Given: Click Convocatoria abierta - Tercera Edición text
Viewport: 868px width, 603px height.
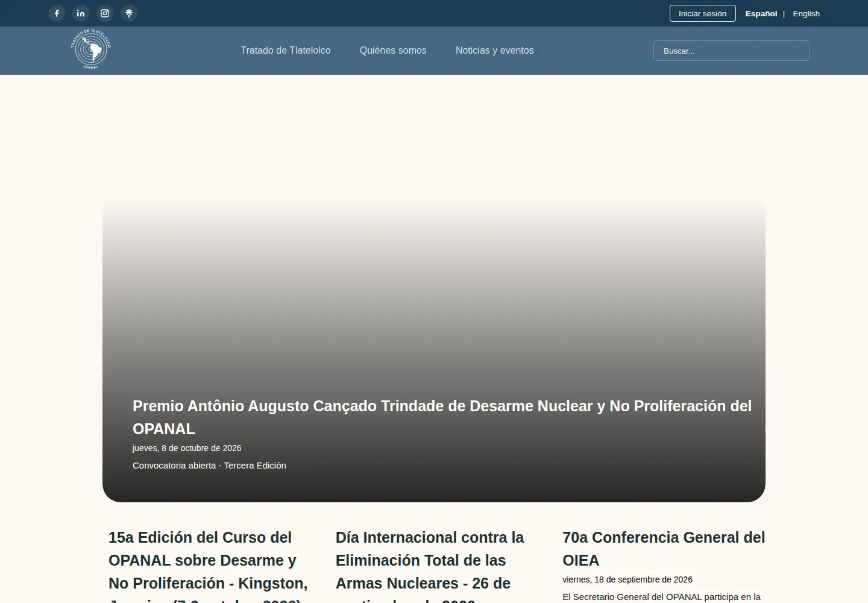Looking at the screenshot, I should (x=209, y=466).
